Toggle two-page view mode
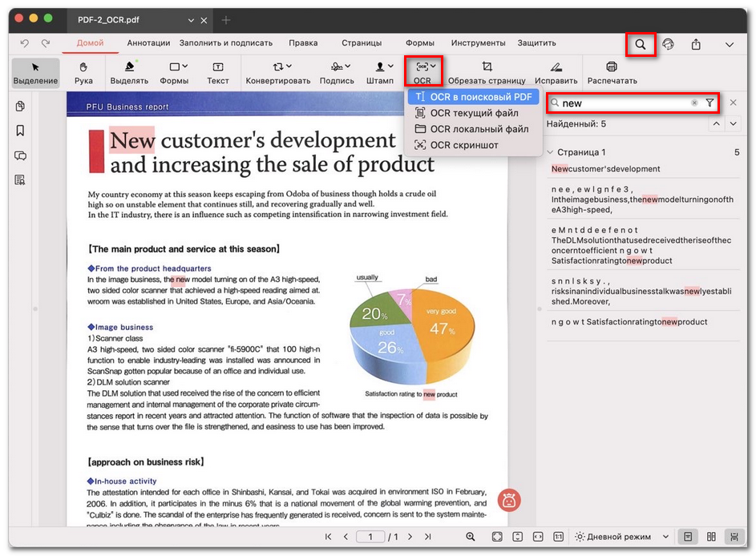The height and width of the screenshot is (556, 756). pyautogui.click(x=711, y=536)
